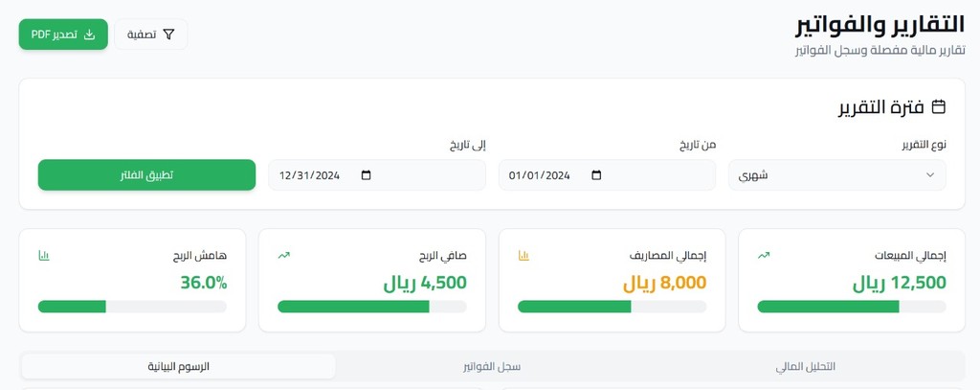The width and height of the screenshot is (980, 390).
Task: Click the تصدير PDF button
Action: click(x=63, y=34)
